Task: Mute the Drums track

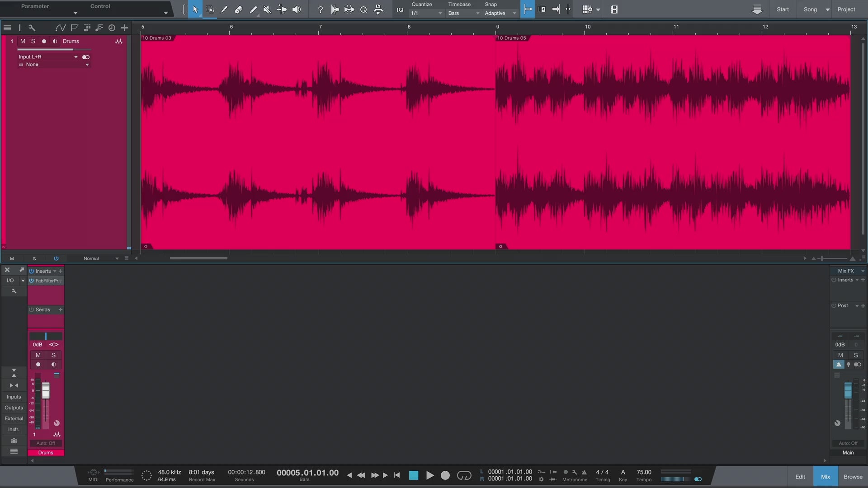Action: (23, 41)
